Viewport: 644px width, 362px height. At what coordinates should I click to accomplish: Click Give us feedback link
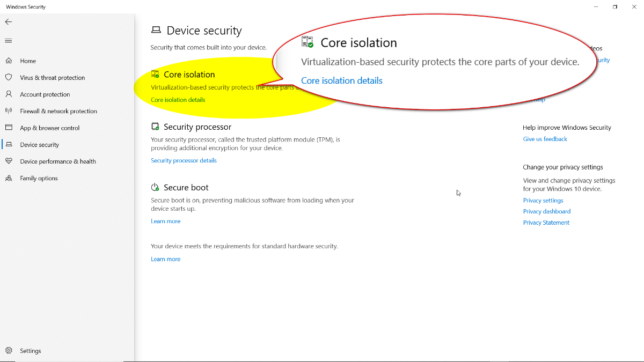click(x=545, y=139)
